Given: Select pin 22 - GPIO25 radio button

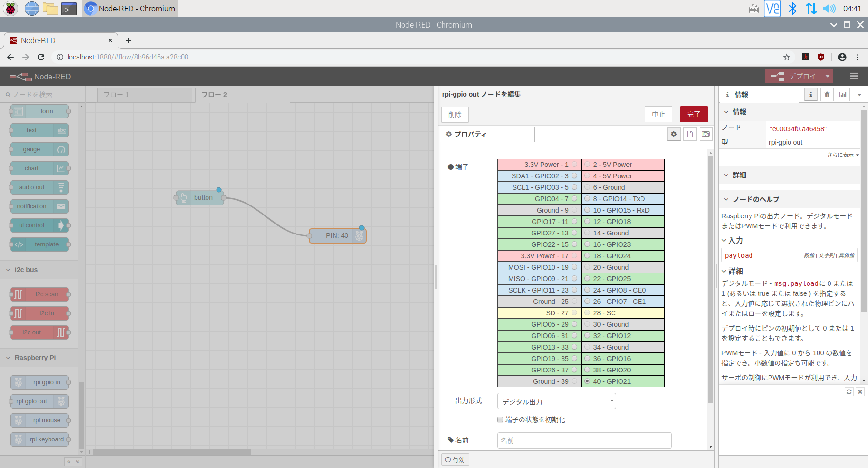Looking at the screenshot, I should (587, 279).
